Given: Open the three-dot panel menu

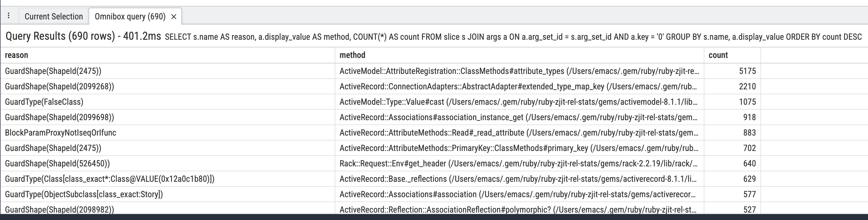Looking at the screenshot, I should coord(9,16).
